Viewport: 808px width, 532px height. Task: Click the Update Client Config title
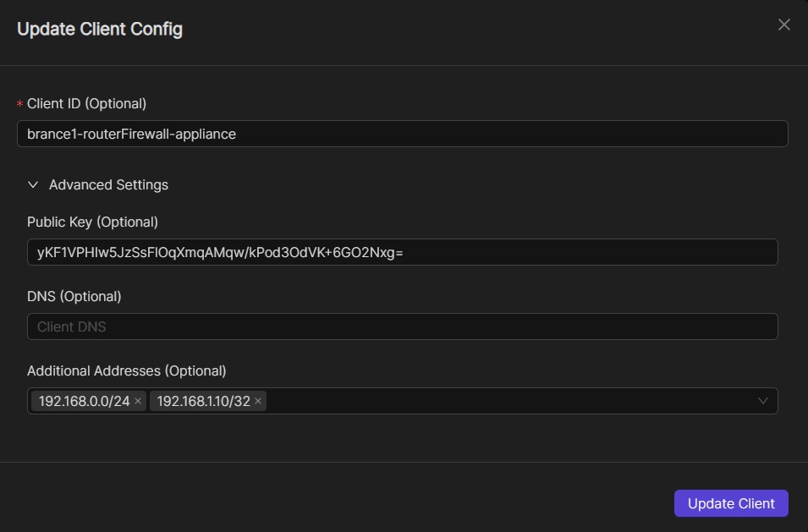click(x=100, y=30)
